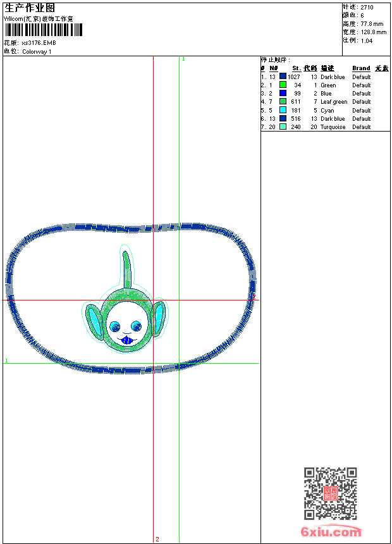
Task: Click 'Dark blue' text in row 6
Action: (333, 119)
